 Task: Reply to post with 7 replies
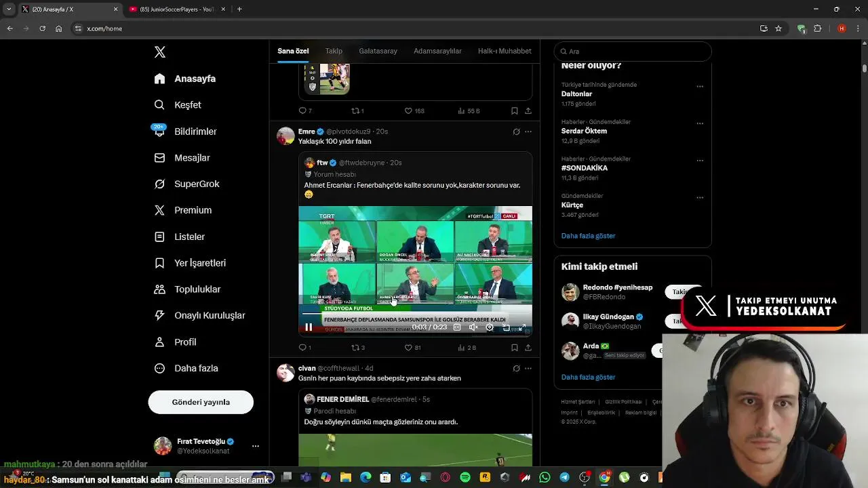[x=305, y=110]
